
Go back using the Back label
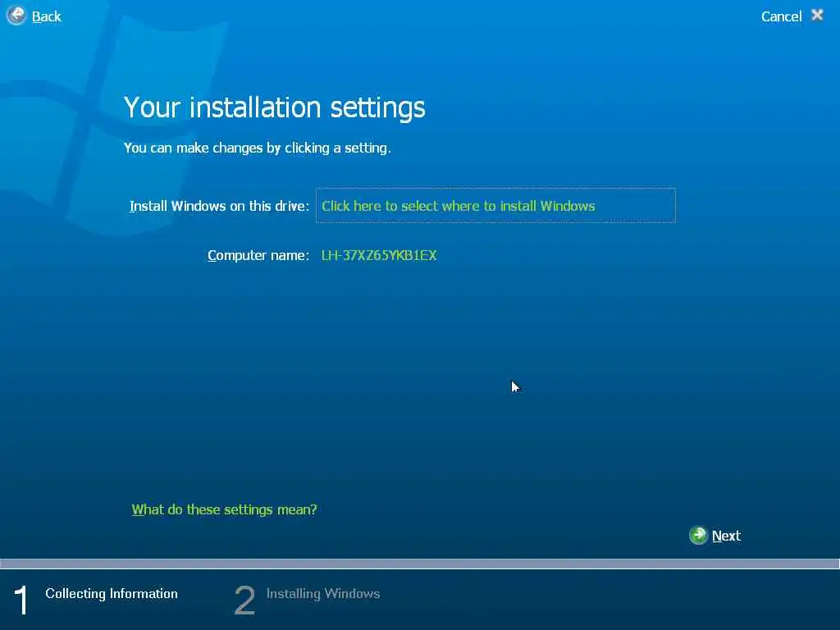click(47, 16)
